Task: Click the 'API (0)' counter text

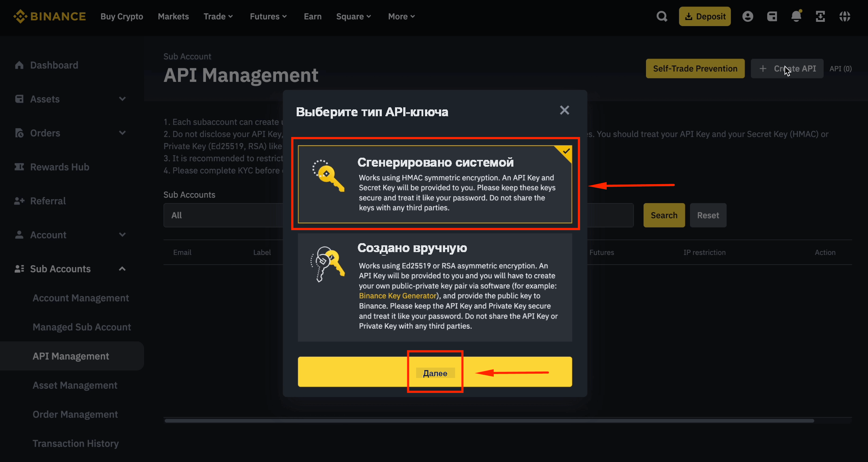Action: (x=840, y=69)
